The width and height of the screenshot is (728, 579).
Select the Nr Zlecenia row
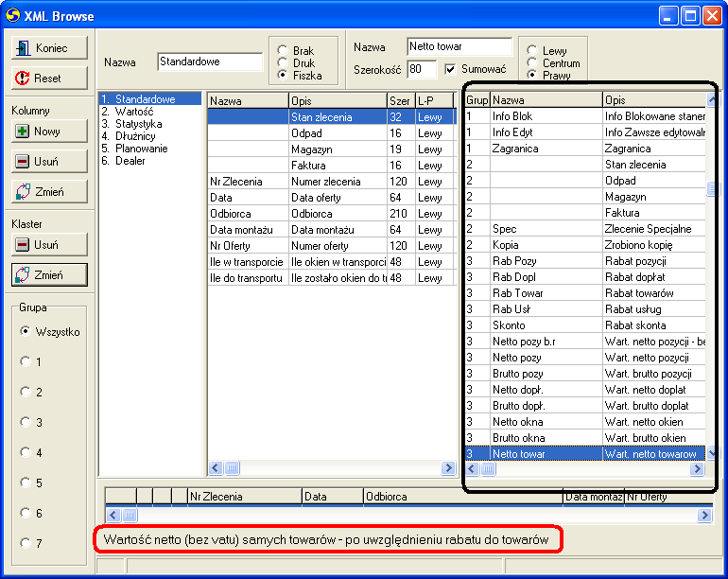click(332, 182)
